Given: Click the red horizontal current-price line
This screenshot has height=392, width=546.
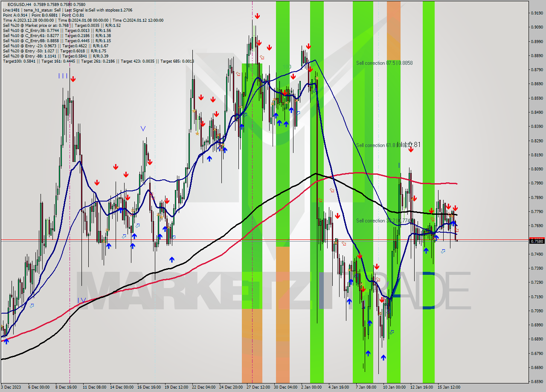Looking at the screenshot, I should 264,240.
